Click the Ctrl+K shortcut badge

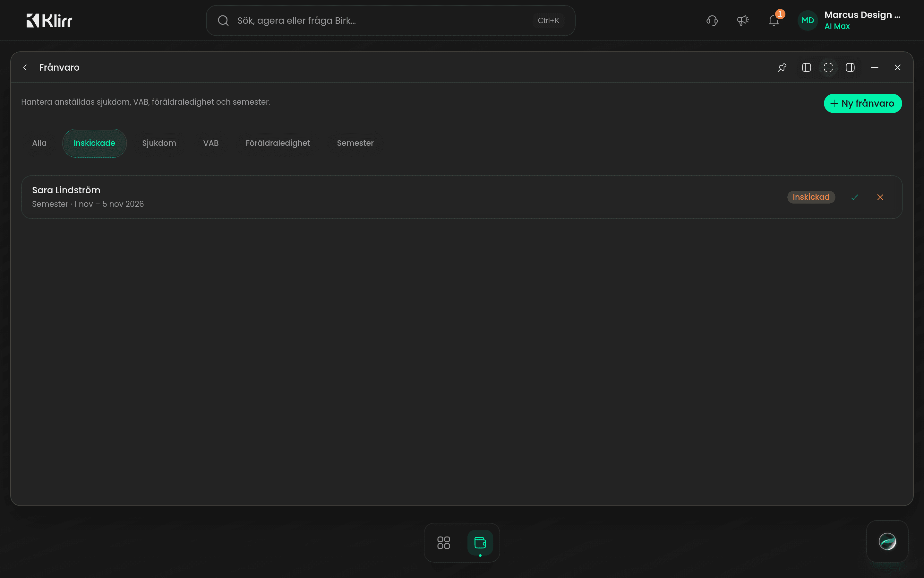tap(548, 21)
